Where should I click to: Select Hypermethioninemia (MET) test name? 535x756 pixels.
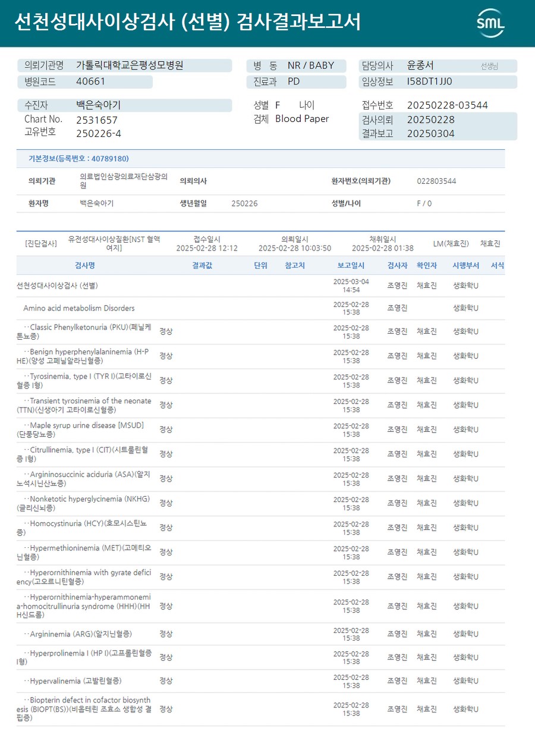click(84, 553)
